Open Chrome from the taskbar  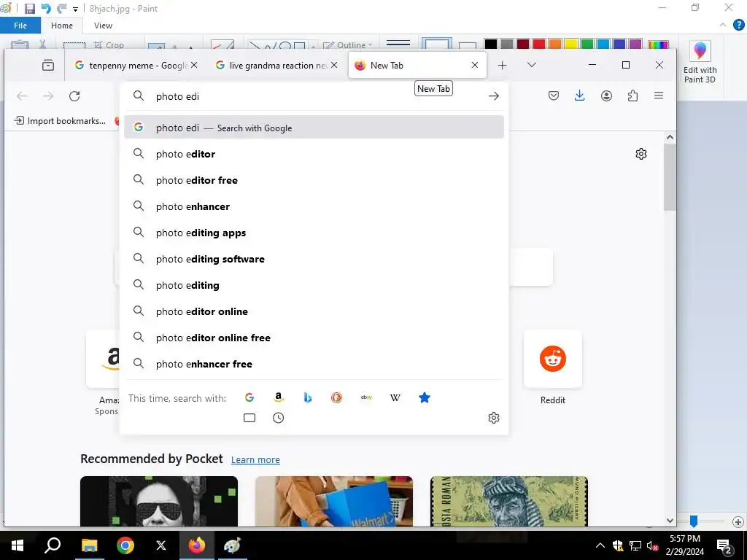[x=125, y=545]
